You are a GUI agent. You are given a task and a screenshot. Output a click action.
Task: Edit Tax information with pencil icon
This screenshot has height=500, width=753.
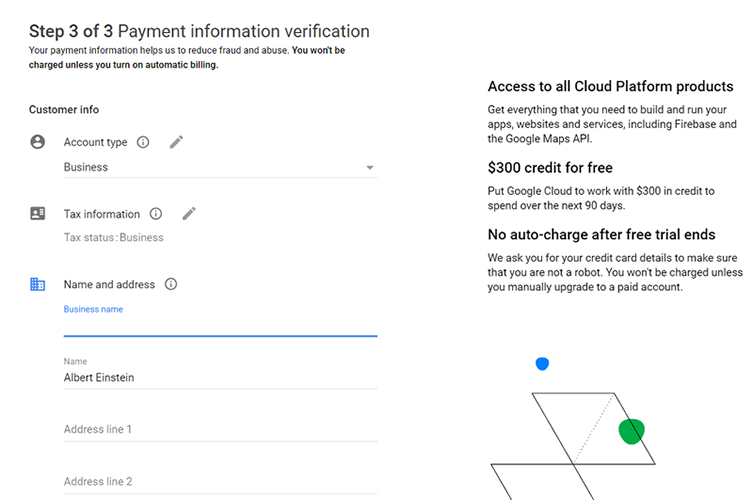point(189,214)
